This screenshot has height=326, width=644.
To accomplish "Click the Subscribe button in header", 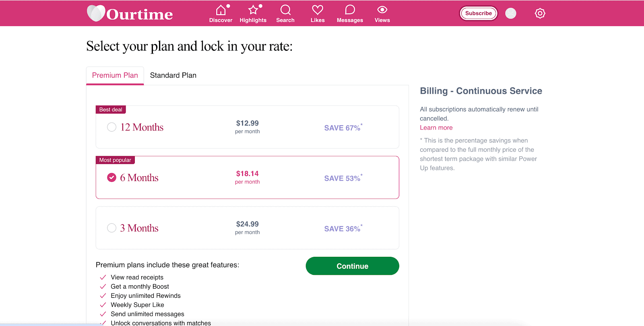I will point(478,13).
